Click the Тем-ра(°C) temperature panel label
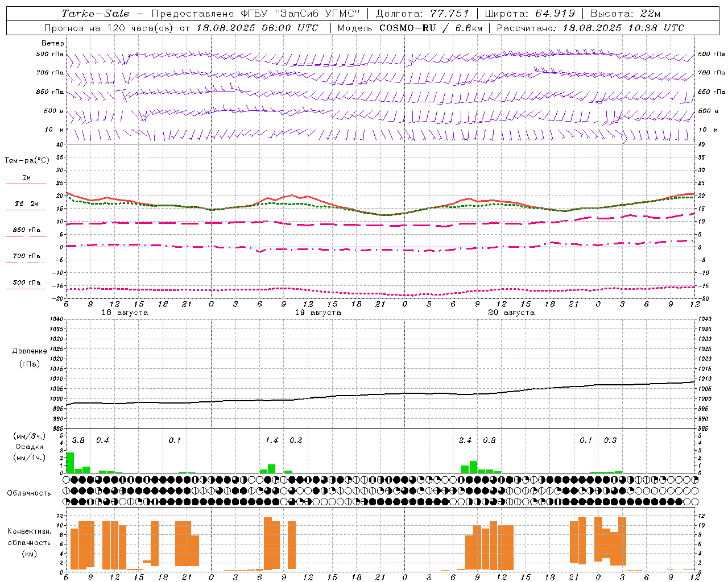 tap(27, 161)
